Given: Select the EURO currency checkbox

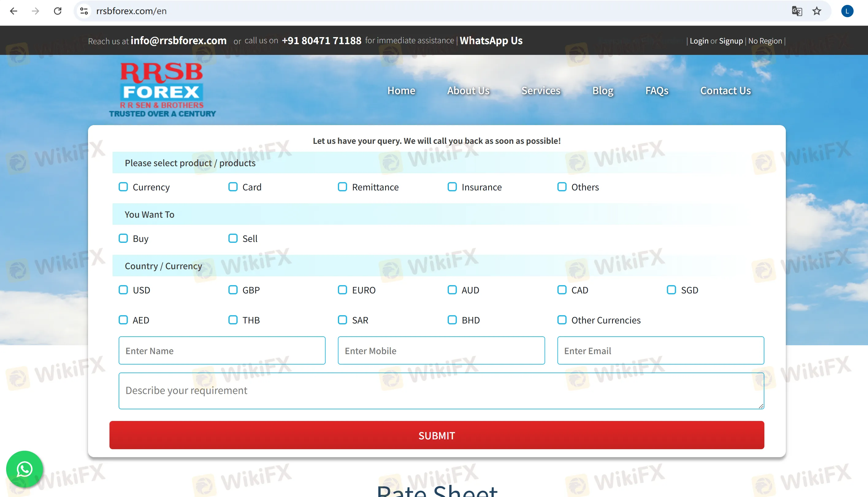Looking at the screenshot, I should pyautogui.click(x=342, y=290).
